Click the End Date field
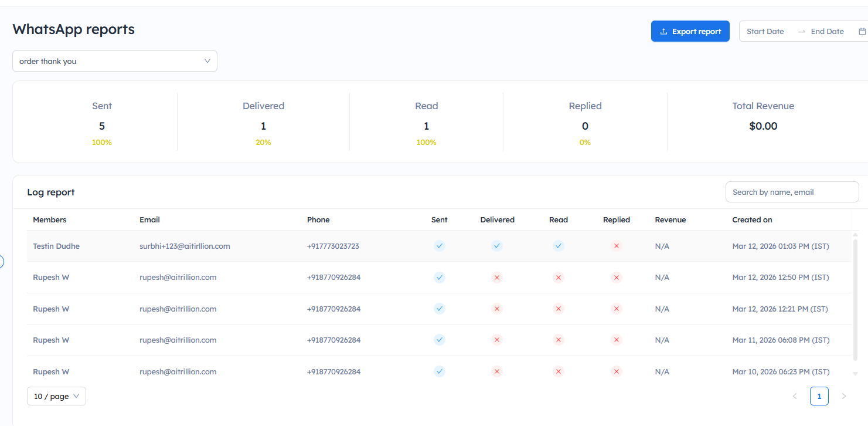Screen dimensions: 868x426 pyautogui.click(x=827, y=32)
